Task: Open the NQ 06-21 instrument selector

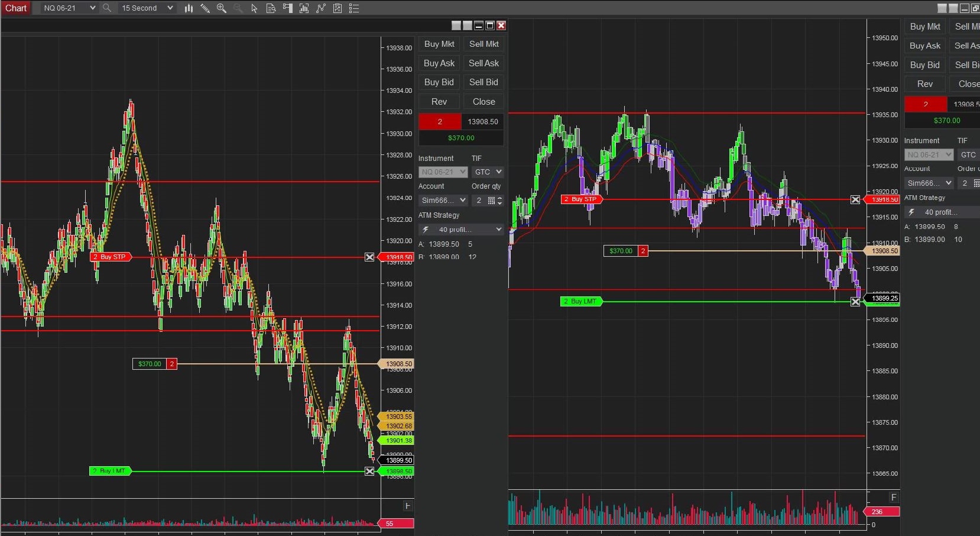Action: (x=69, y=8)
